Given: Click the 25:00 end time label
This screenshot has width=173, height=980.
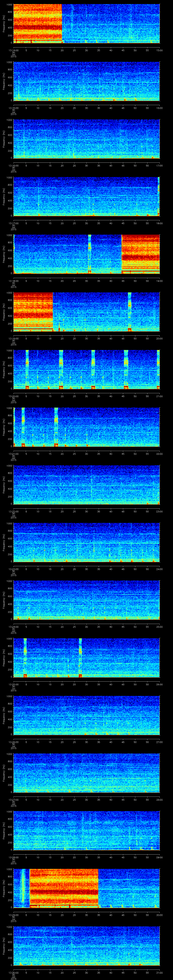Looking at the screenshot, I should (159, 627).
